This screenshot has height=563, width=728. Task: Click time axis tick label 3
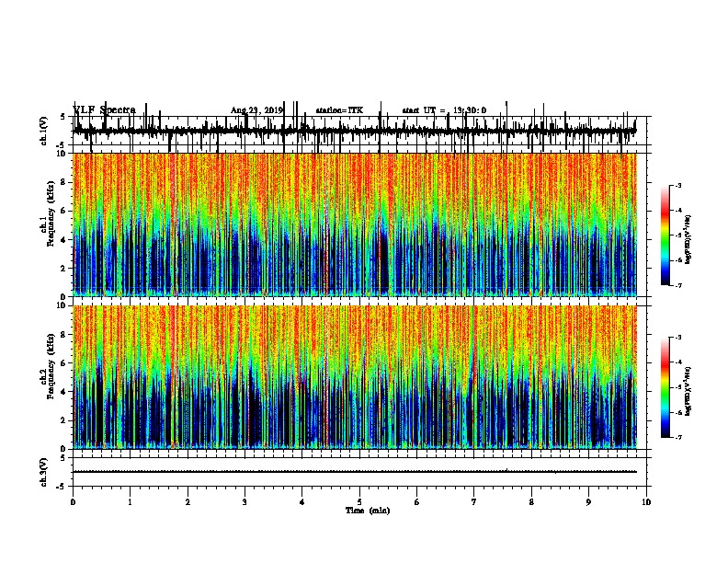point(245,502)
